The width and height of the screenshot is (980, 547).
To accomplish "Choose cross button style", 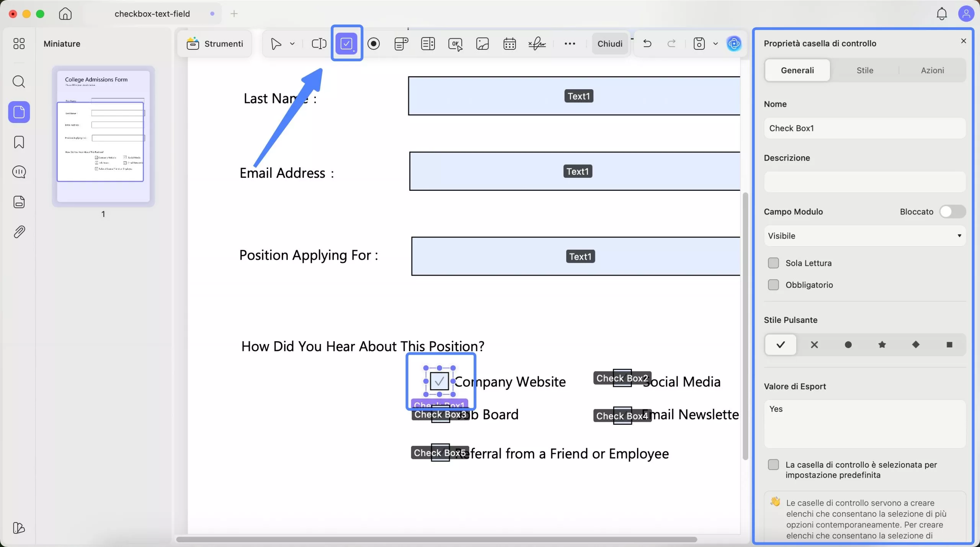I will tap(814, 345).
